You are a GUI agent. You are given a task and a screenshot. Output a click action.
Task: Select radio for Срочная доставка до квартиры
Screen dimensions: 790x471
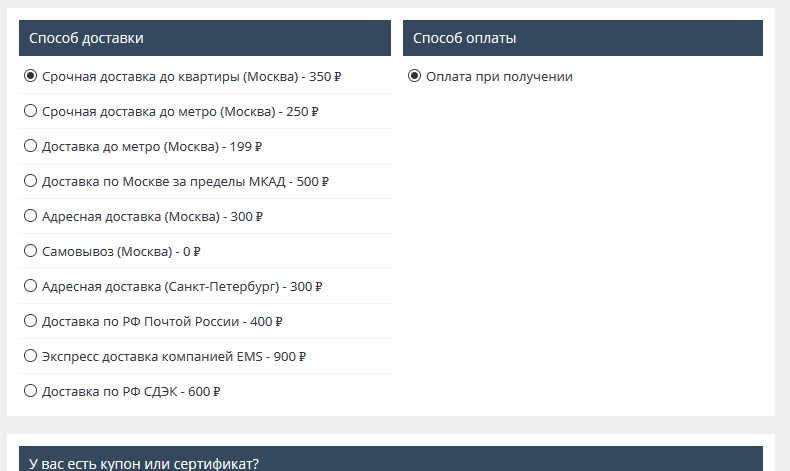click(x=30, y=76)
